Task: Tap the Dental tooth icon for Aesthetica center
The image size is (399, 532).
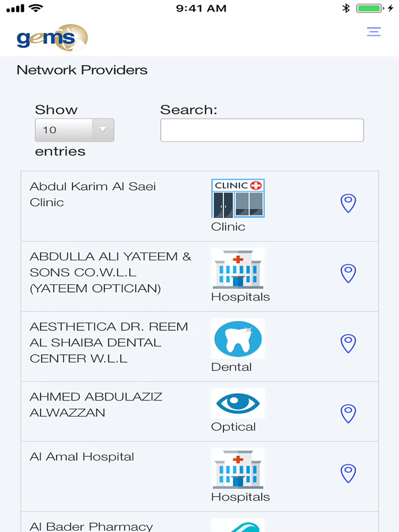Action: pos(237,339)
